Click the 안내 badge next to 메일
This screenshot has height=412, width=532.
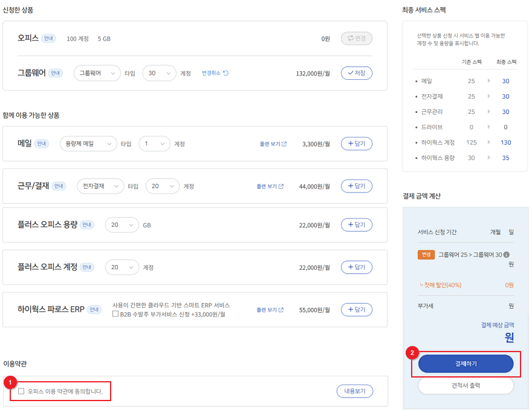pos(42,144)
